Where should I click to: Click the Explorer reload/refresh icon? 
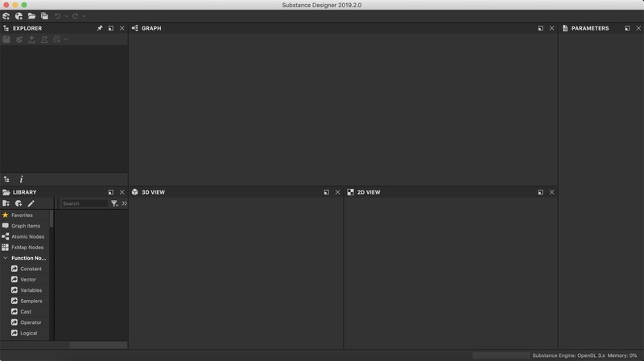[44, 39]
